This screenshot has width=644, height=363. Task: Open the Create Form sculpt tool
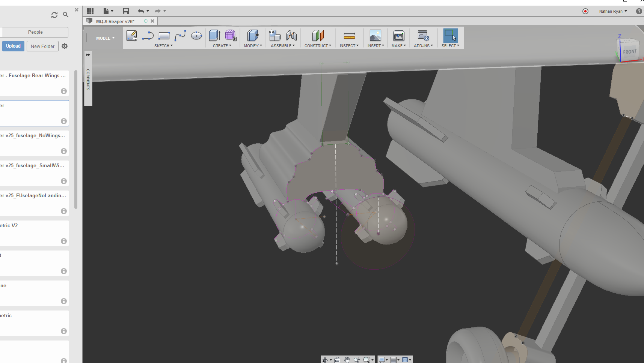(x=231, y=36)
